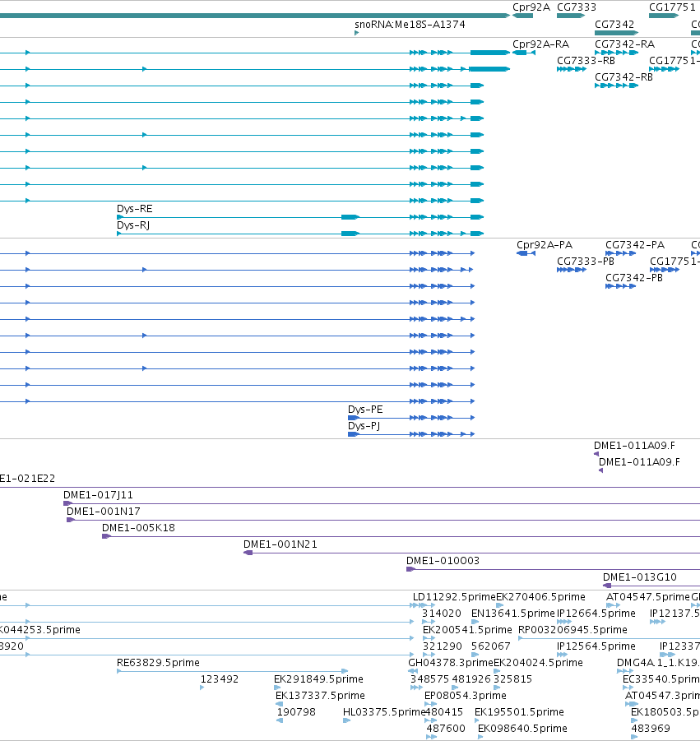This screenshot has height=741, width=700.
Task: Open clone DME1-010O03
Action: tap(443, 560)
